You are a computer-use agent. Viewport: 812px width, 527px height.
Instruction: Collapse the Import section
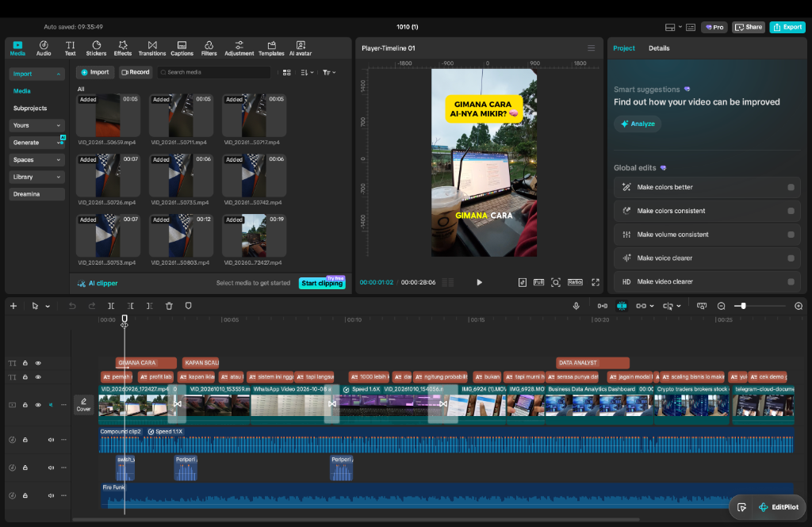[36, 74]
